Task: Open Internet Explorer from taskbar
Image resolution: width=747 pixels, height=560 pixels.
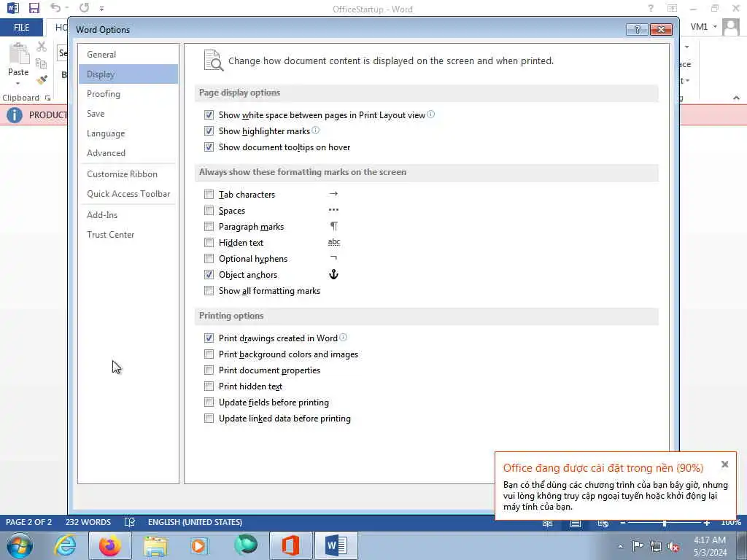Action: click(65, 545)
